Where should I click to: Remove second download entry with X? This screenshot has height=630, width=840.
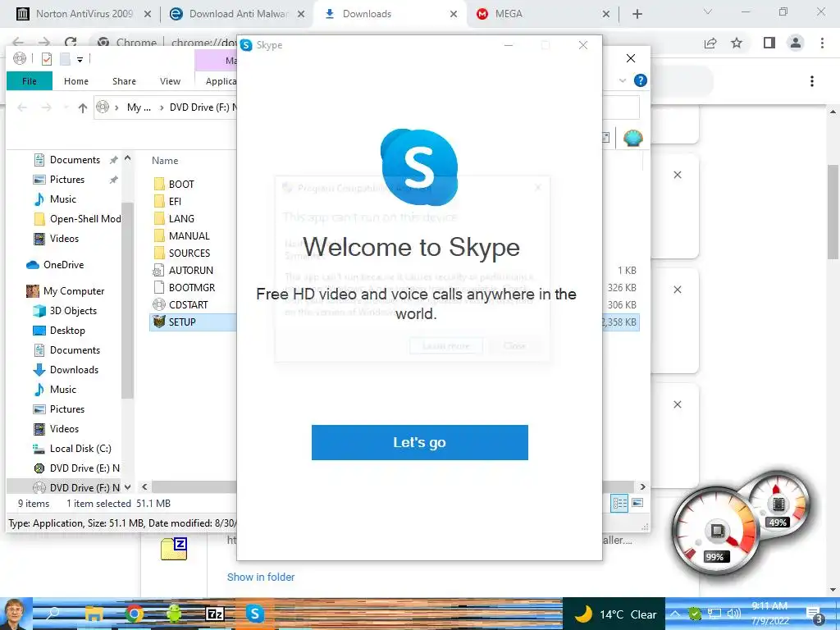[677, 290]
